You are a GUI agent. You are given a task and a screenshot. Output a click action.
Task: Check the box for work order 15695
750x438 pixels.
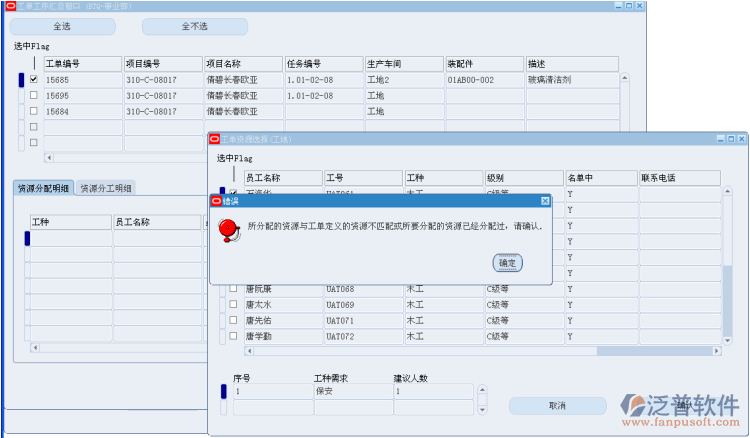click(x=34, y=96)
